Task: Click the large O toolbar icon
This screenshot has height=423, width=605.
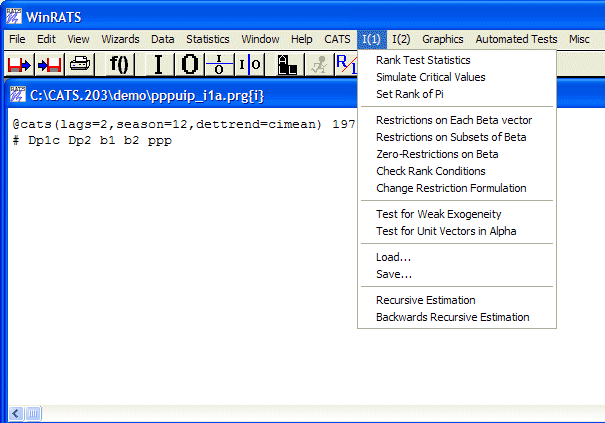Action: (x=190, y=65)
